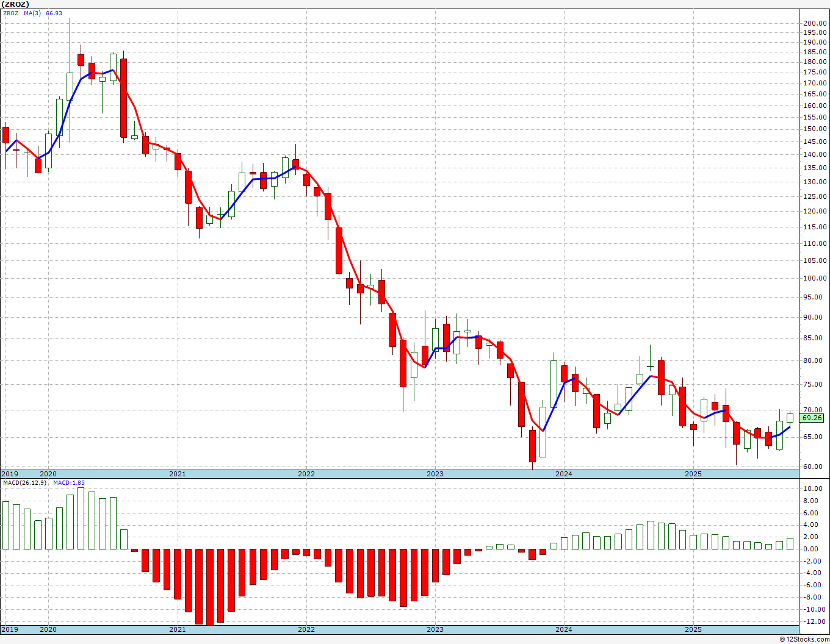The image size is (830, 644).
Task: Click 2024 on the MACD panel timeline
Action: point(564,629)
